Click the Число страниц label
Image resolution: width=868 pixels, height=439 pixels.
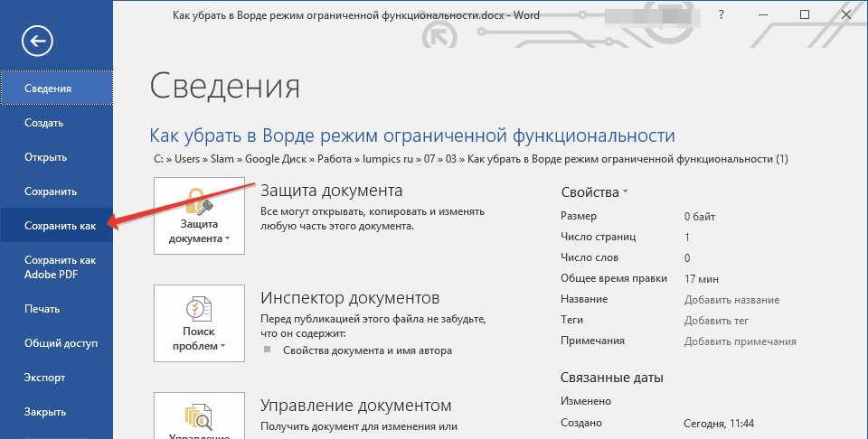coord(598,237)
